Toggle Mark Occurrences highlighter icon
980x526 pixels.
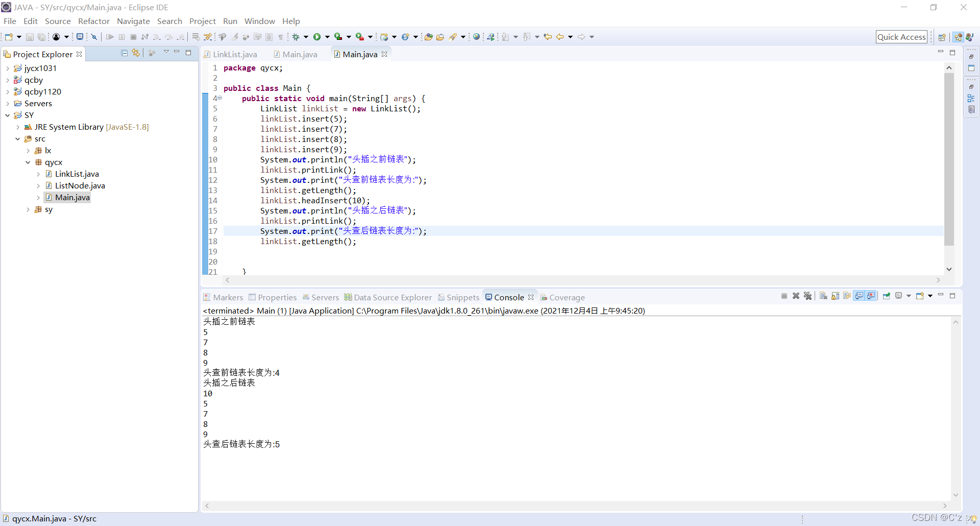pyautogui.click(x=235, y=37)
